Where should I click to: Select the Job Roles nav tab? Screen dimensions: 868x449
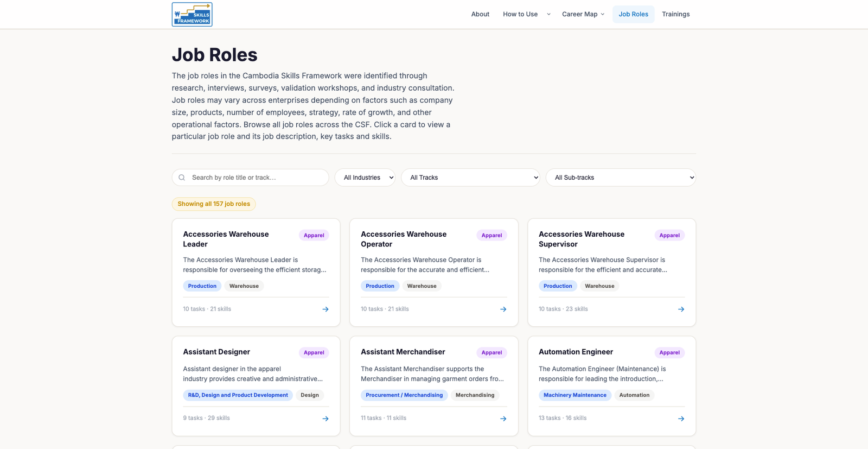(x=633, y=15)
